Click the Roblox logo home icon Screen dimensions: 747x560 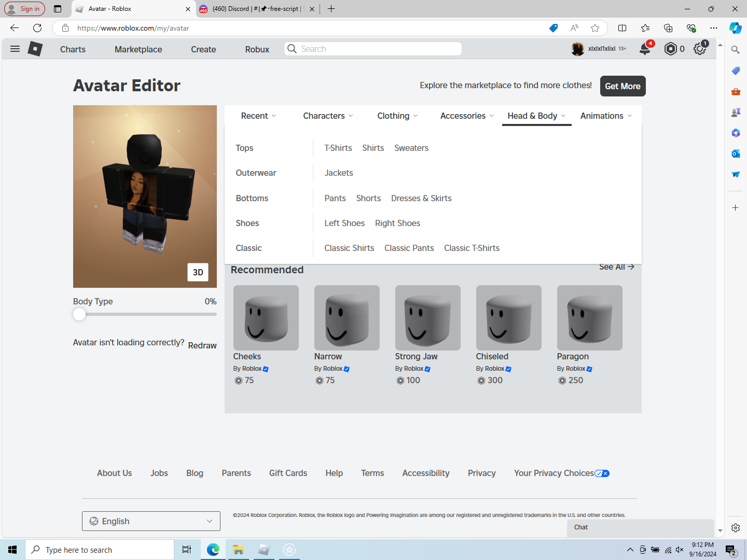pyautogui.click(x=35, y=49)
